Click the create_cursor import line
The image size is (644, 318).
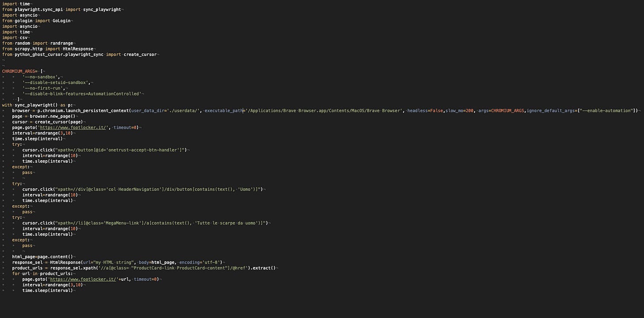click(80, 54)
